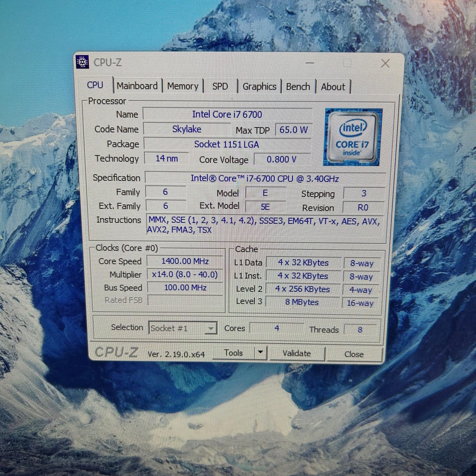Close the CPU-Z window with X

385,63
